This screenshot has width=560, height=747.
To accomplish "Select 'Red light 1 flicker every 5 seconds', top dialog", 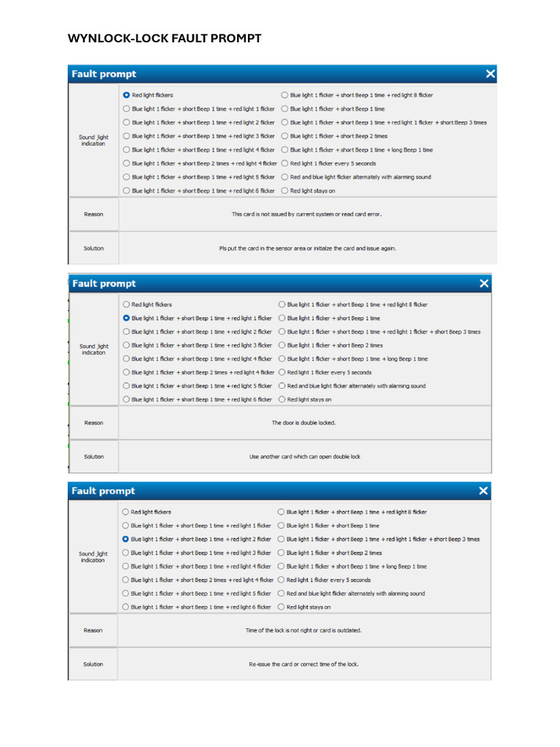I will click(284, 163).
